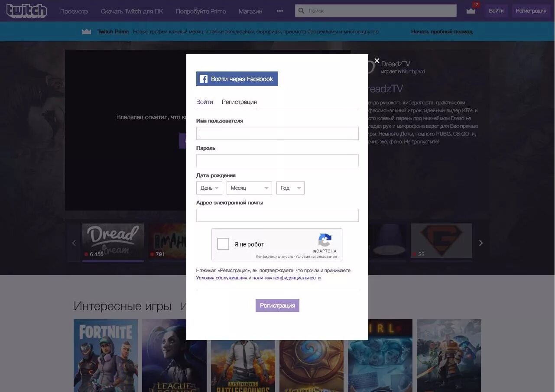Open the Месяц dropdown
Image resolution: width=555 pixels, height=392 pixels.
[x=249, y=188]
